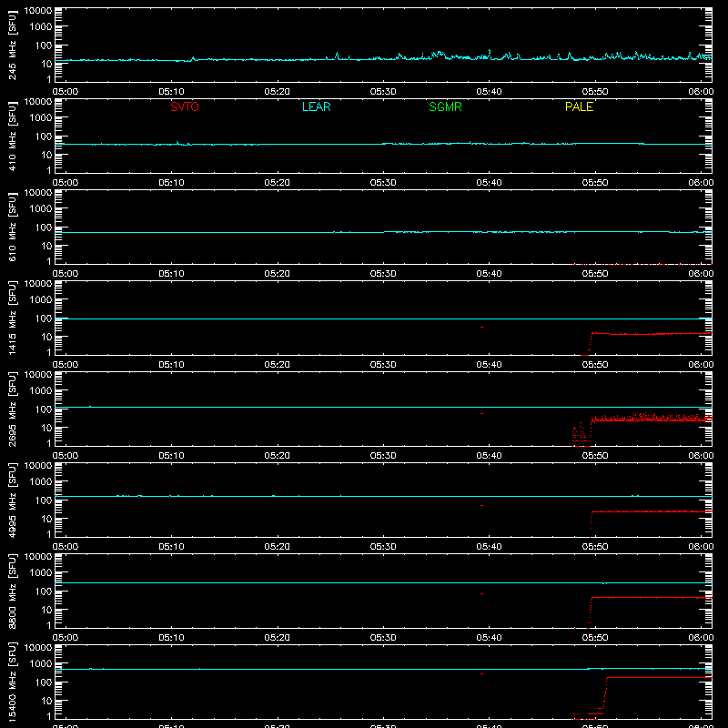Click '05:50' time label under 410 MHz plot
Viewport: 728px width, 728px height.
[x=595, y=183]
